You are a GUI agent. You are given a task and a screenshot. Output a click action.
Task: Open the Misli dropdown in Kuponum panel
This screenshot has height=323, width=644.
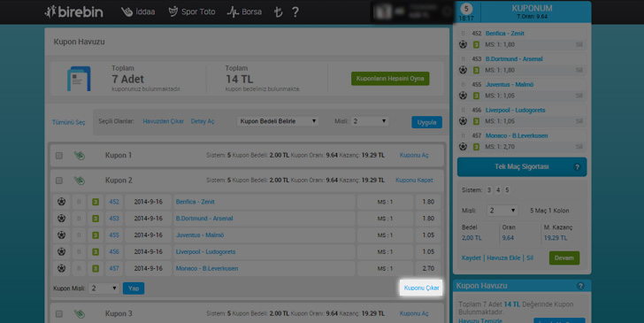click(502, 211)
